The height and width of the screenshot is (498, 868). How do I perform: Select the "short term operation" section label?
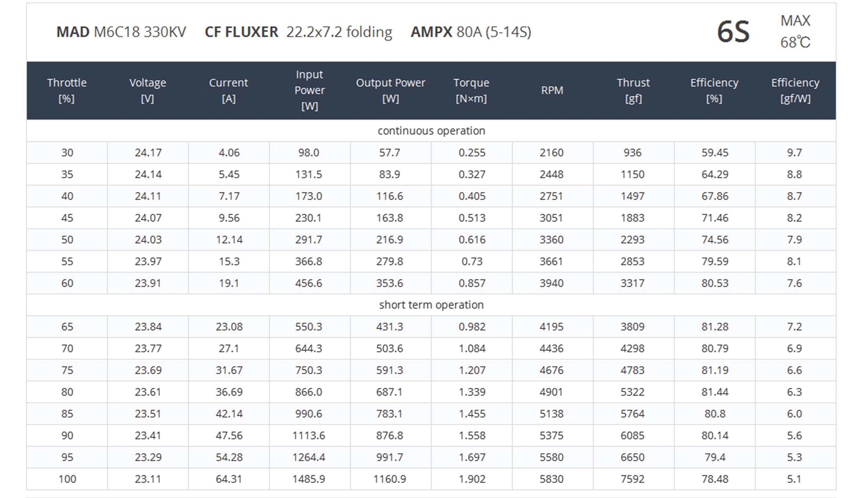[431, 305]
